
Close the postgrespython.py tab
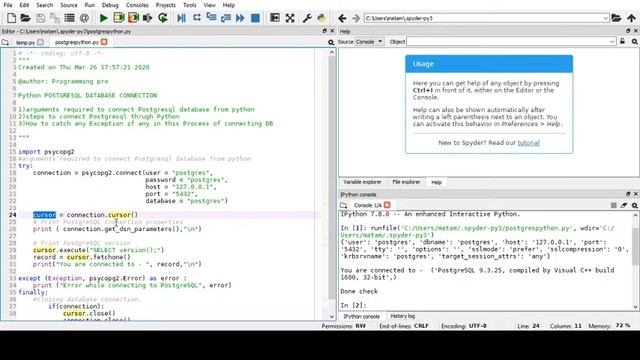[x=104, y=42]
